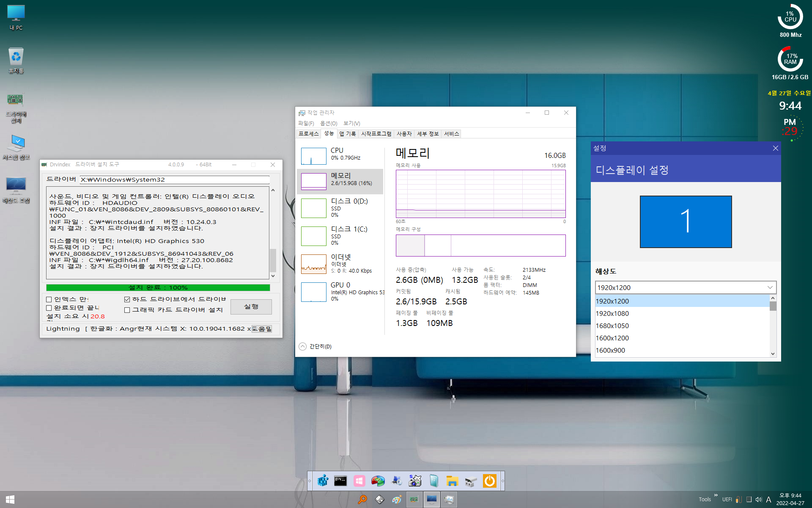Close the 설정 display settings panel

[x=775, y=148]
